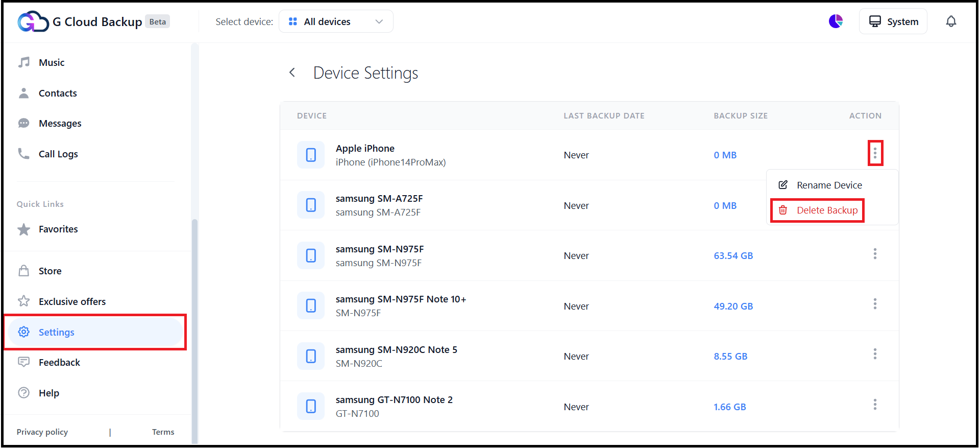Click the BACKUP SIZE column header
The image size is (980, 448).
tap(741, 116)
